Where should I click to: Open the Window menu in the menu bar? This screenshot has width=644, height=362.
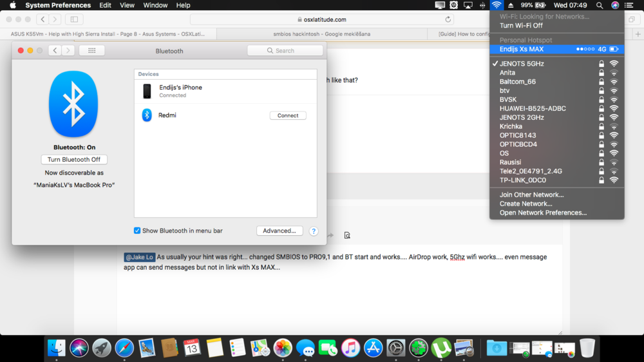155,5
